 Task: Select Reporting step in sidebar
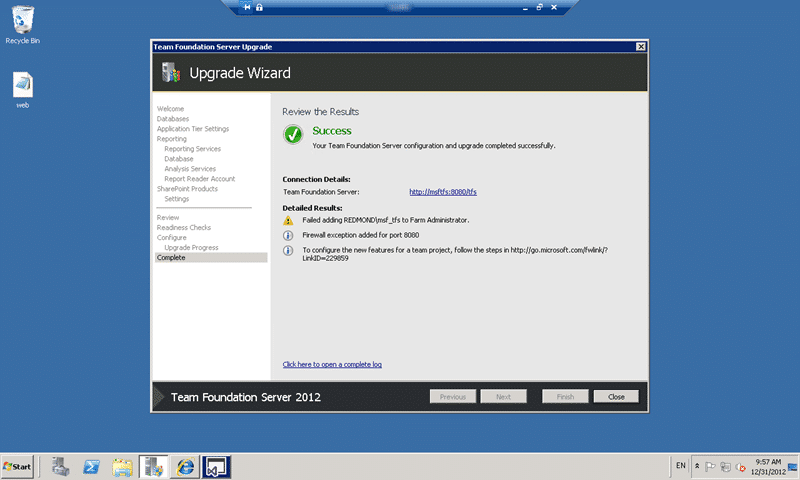[x=171, y=139]
